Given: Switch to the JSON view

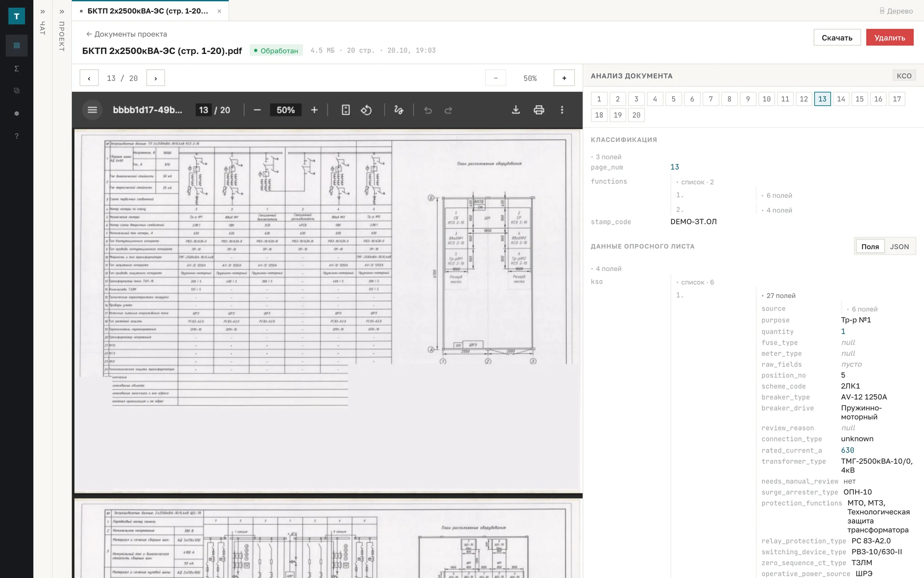Looking at the screenshot, I should tap(900, 247).
